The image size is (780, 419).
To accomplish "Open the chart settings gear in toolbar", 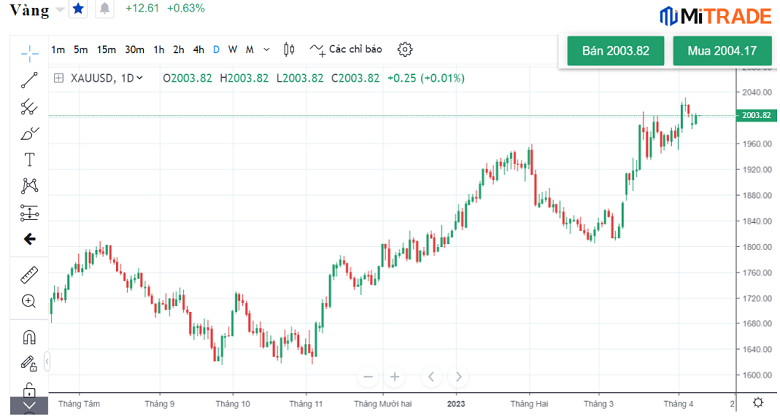I will [404, 49].
